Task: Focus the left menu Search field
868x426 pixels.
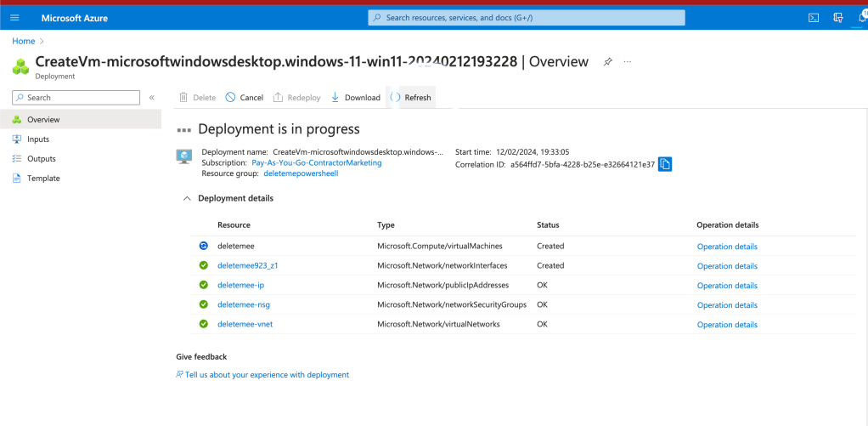Action: [76, 98]
